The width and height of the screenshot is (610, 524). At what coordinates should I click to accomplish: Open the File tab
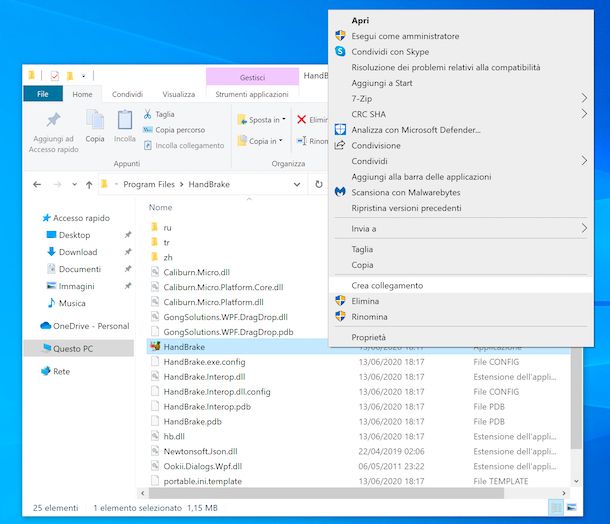pos(43,94)
